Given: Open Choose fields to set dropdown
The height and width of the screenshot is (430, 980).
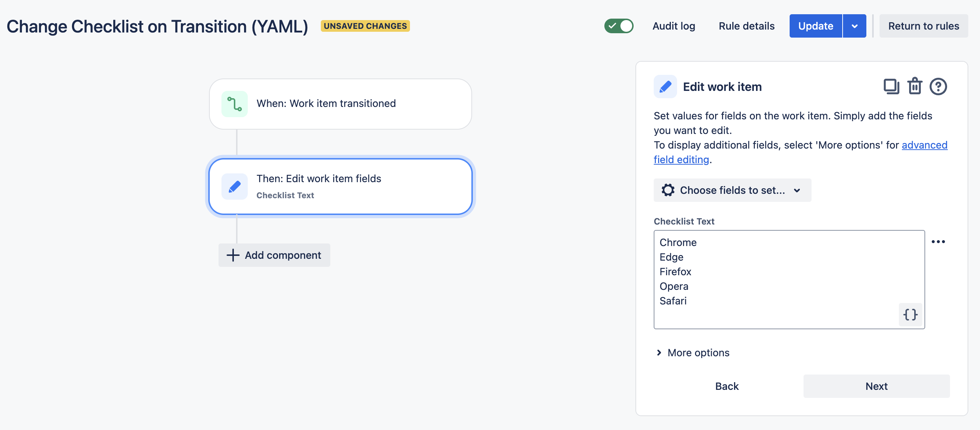Looking at the screenshot, I should pos(732,190).
